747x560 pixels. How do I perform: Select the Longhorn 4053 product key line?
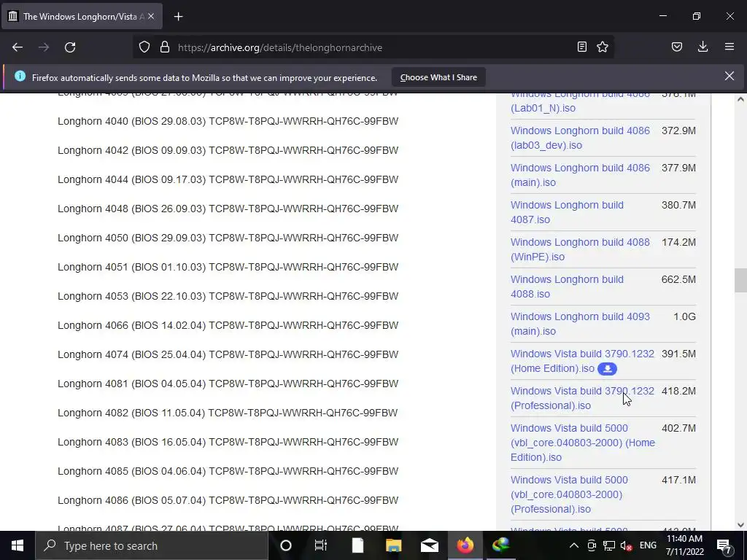pos(228,296)
